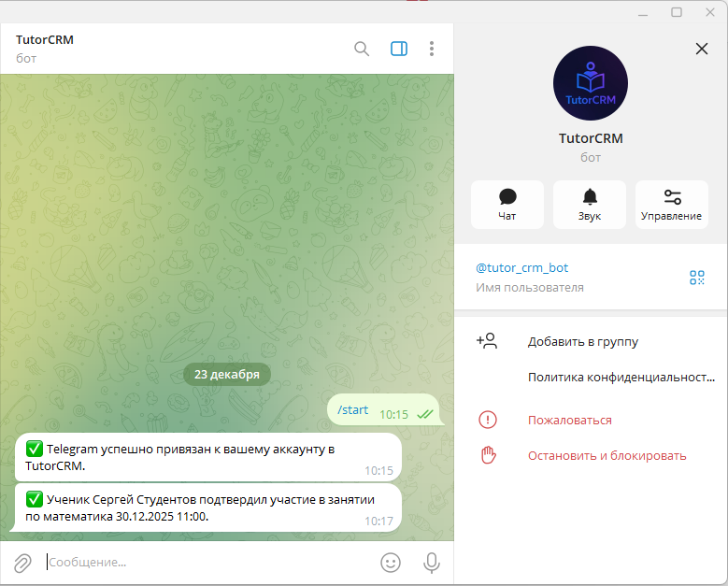Toggle the right info sidebar panel
This screenshot has width=728, height=586.
[x=399, y=49]
